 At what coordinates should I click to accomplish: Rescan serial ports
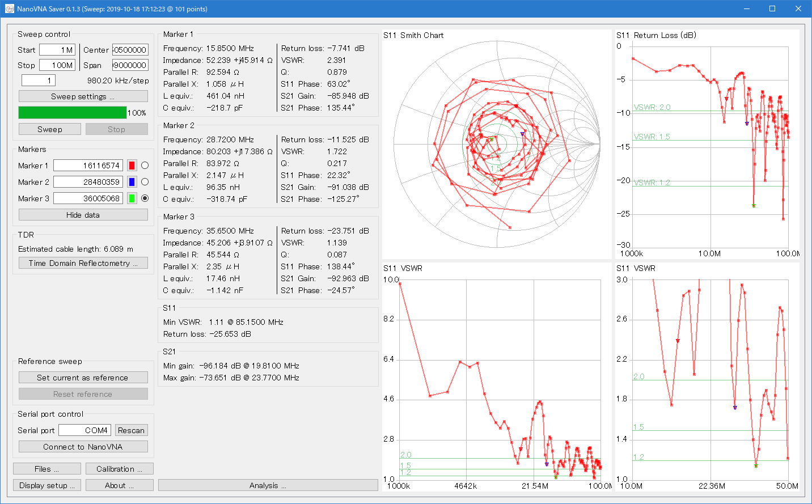click(131, 430)
